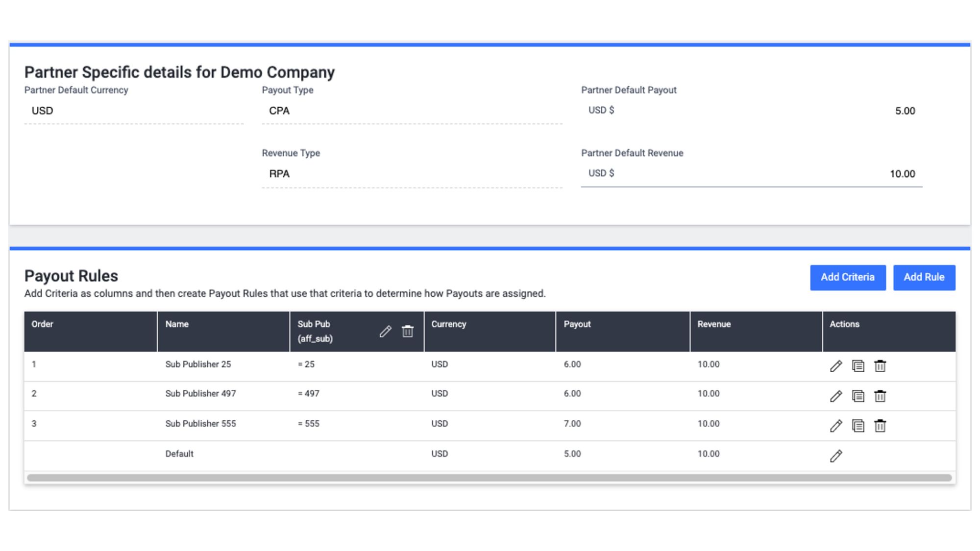Open the Payout Type CPA field
This screenshot has height=551, width=980.
tap(412, 111)
